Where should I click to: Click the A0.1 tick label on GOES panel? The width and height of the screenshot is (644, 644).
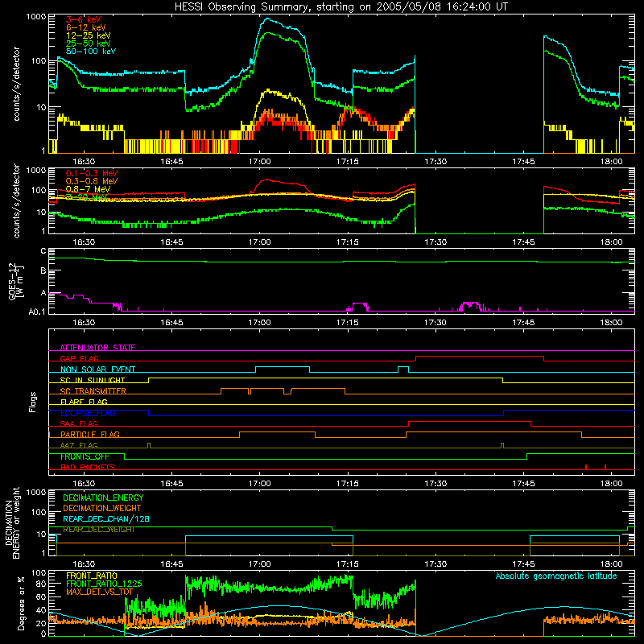click(36, 312)
